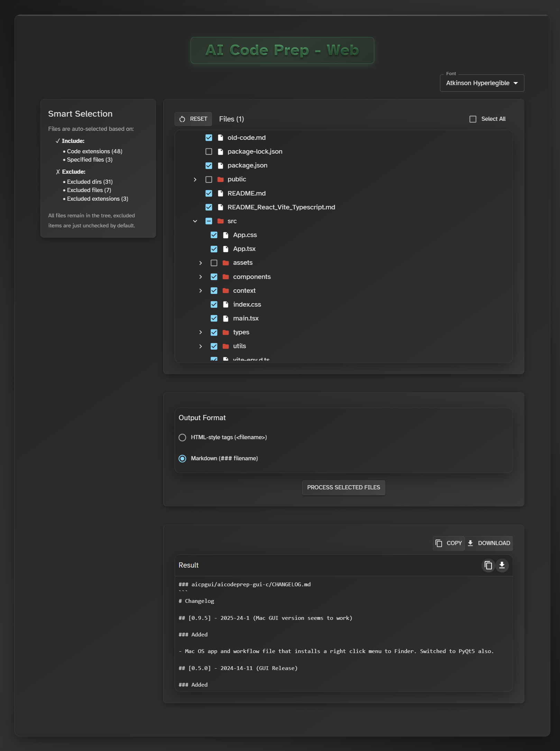Click the file icon next to old-code.md
Image resolution: width=560 pixels, height=751 pixels.
click(220, 138)
